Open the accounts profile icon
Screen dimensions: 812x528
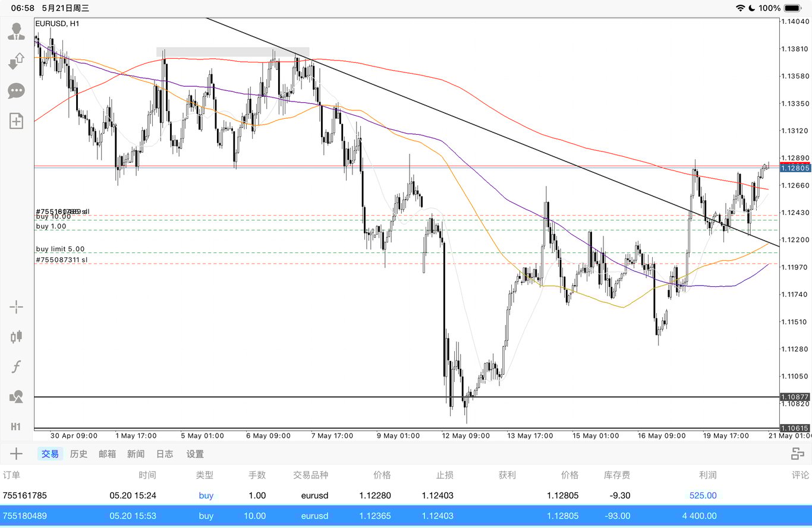click(x=16, y=31)
